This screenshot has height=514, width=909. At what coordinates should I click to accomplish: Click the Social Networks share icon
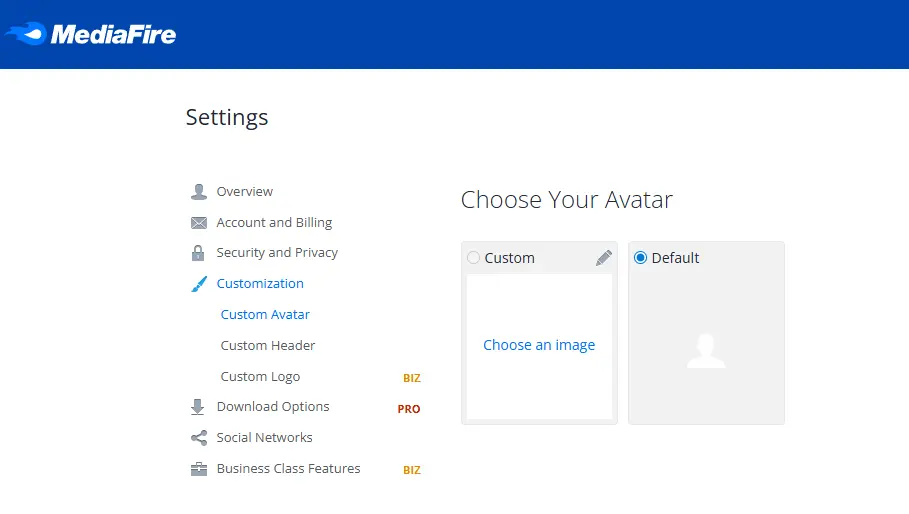199,438
